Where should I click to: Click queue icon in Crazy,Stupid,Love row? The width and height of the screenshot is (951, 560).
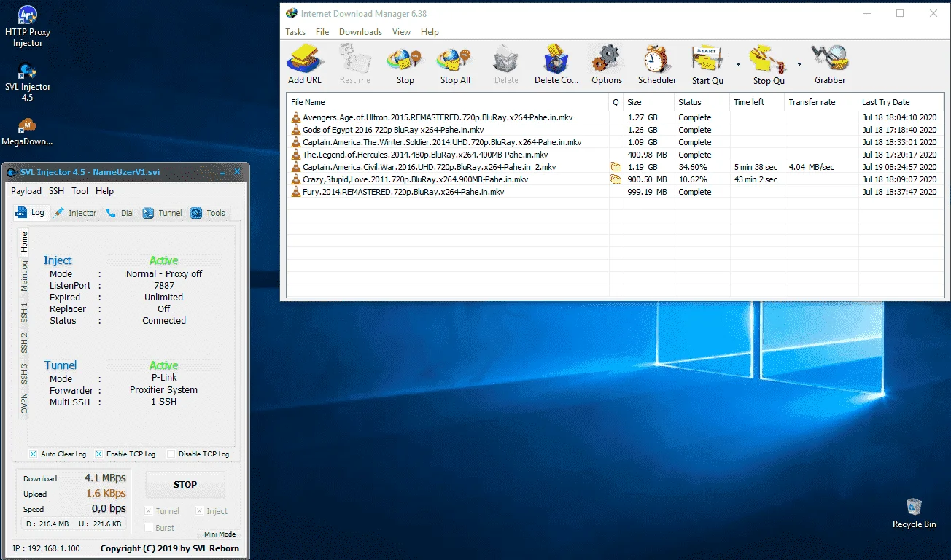(x=616, y=179)
